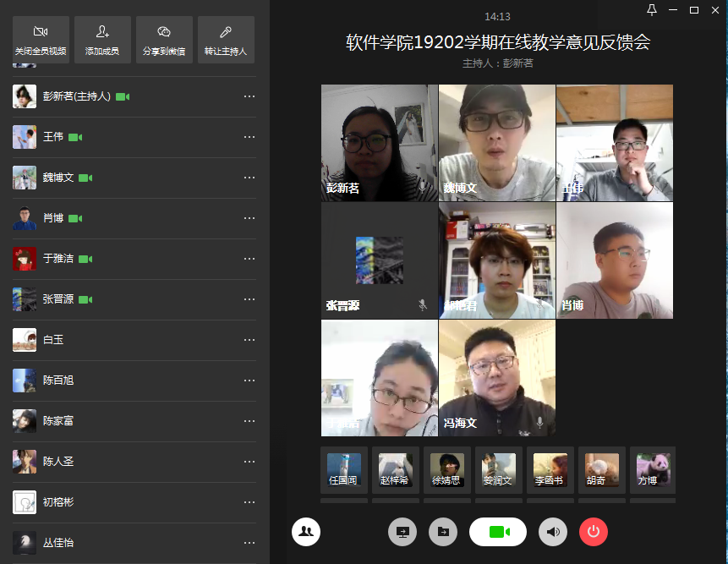
Task: Expand more options beside 陈人圣
Action: point(249,462)
